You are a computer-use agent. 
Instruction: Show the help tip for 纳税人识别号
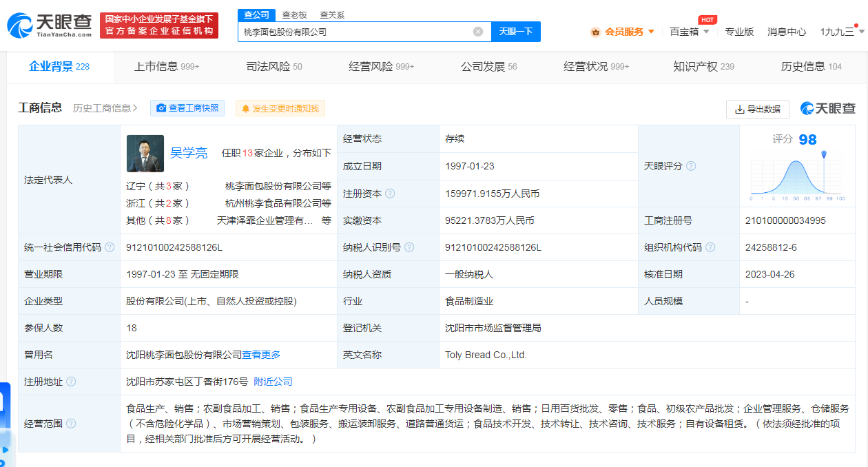[409, 247]
